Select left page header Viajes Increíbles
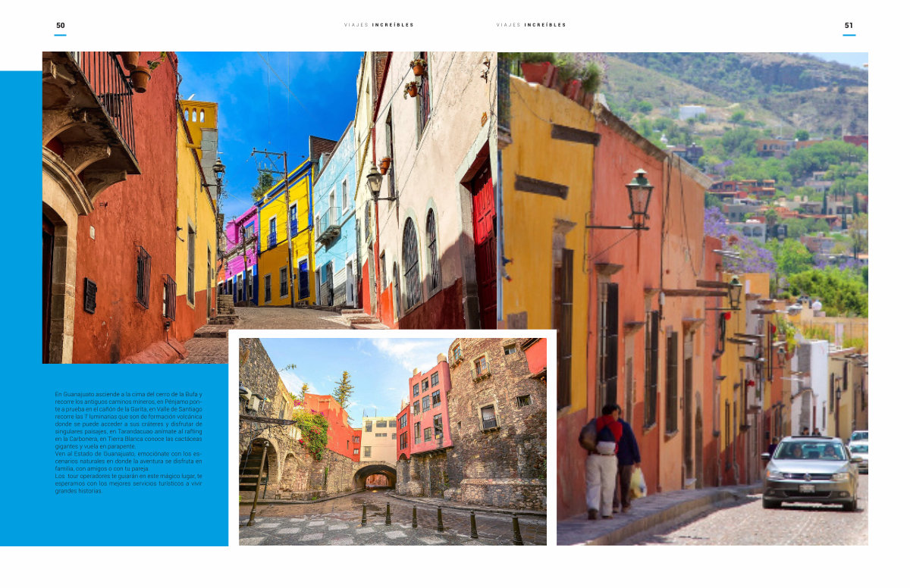The height and width of the screenshot is (588, 910). coord(379,25)
